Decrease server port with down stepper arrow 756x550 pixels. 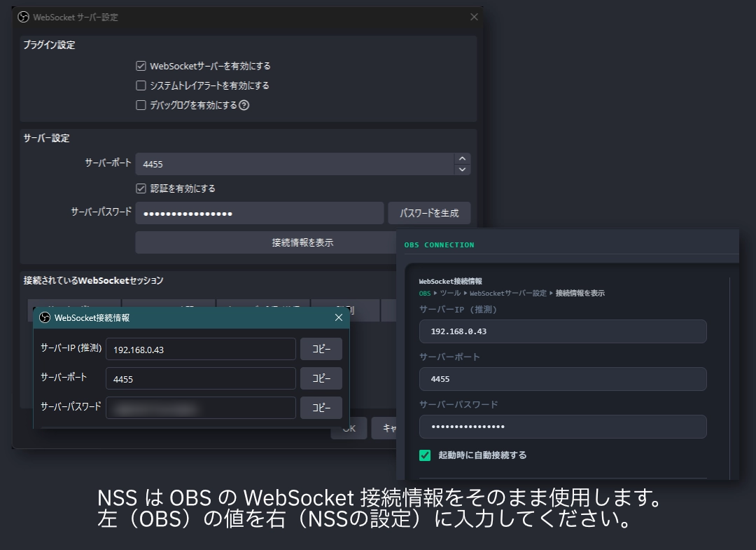click(x=463, y=170)
